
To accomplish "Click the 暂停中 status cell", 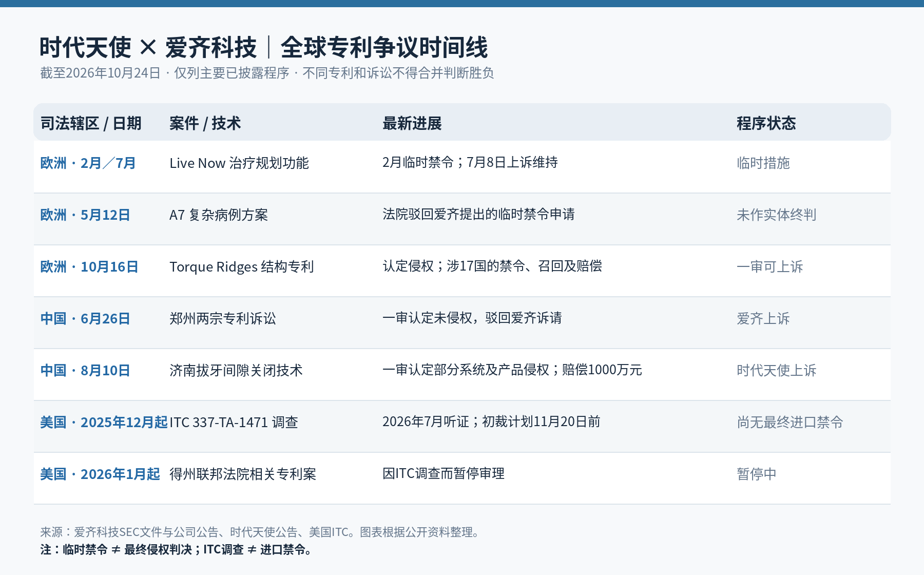I will click(x=757, y=474).
